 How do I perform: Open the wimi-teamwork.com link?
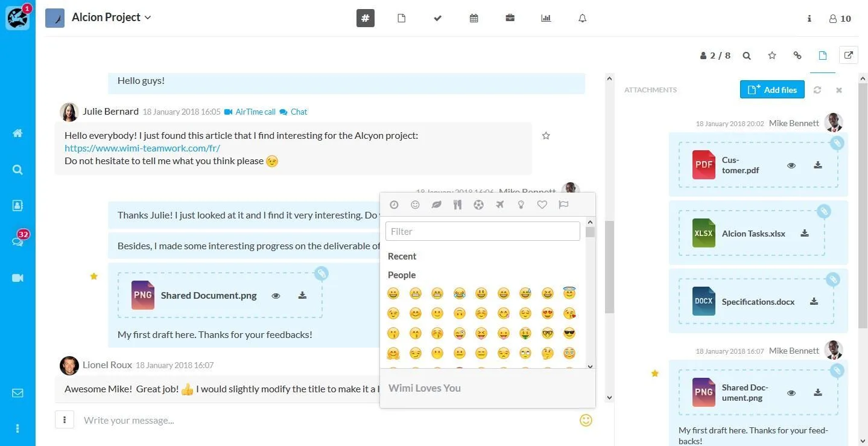click(142, 148)
